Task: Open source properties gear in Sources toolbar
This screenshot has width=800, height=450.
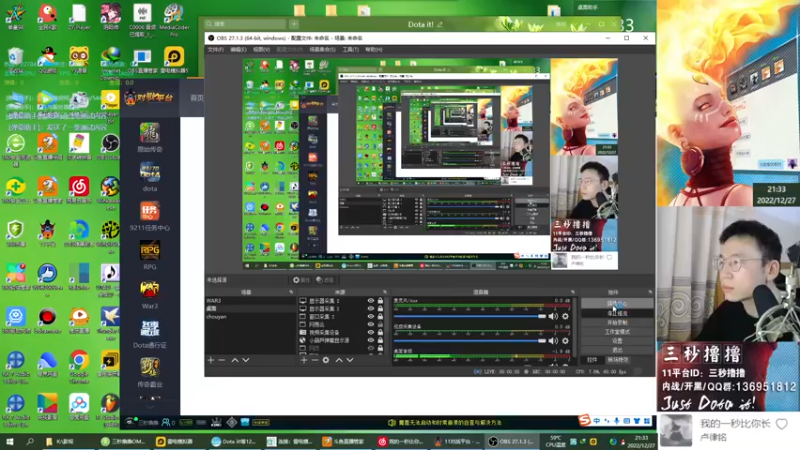Action: pyautogui.click(x=326, y=360)
